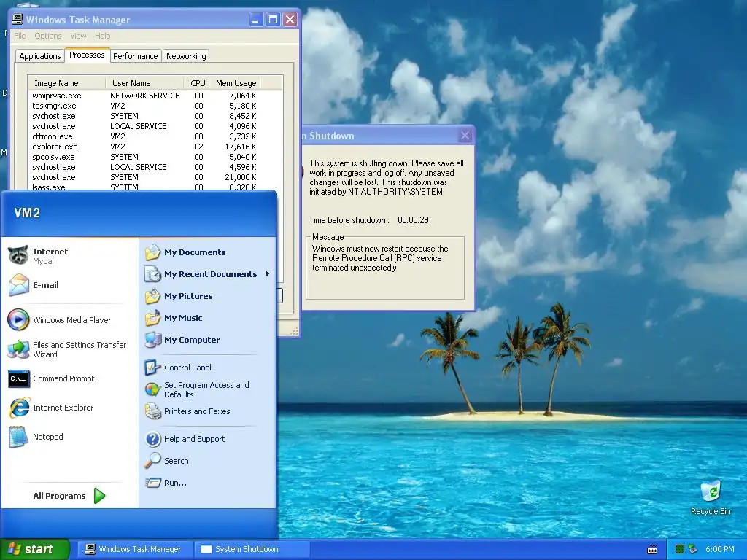Open the View menu in Task Manager
Viewport: 747px width, 560px height.
78,36
